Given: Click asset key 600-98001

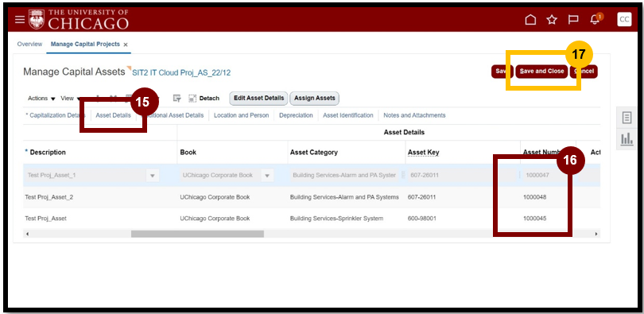Looking at the screenshot, I should click(x=422, y=219).
